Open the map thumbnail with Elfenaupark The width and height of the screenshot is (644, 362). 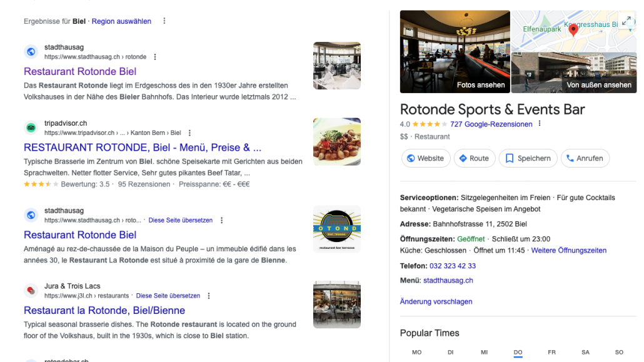pos(574,31)
